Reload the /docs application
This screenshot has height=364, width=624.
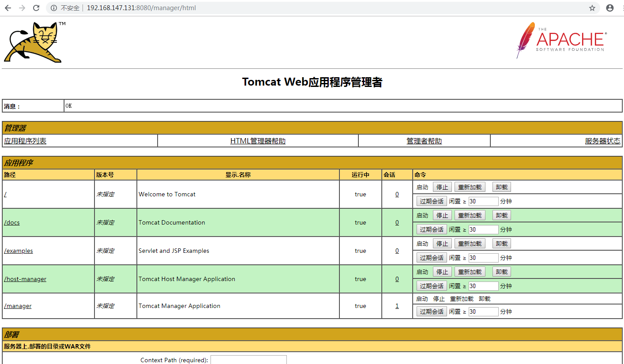point(470,215)
